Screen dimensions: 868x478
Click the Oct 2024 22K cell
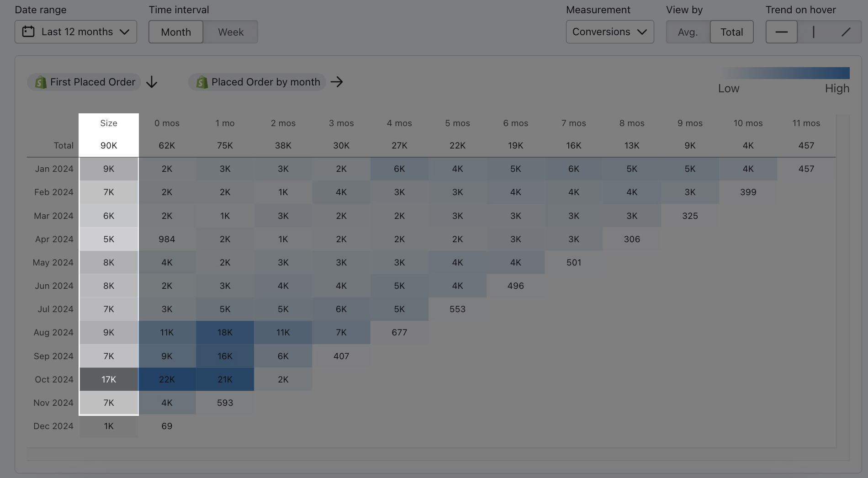(167, 379)
